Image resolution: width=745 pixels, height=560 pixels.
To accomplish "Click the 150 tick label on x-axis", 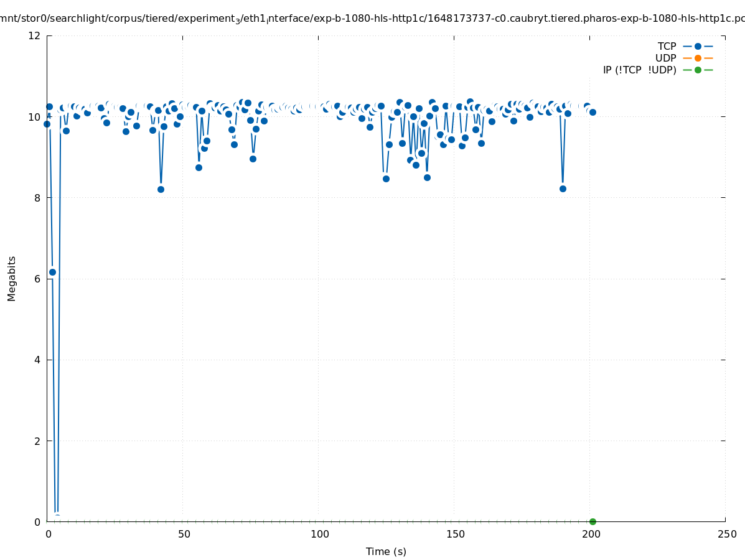I will coord(455,534).
